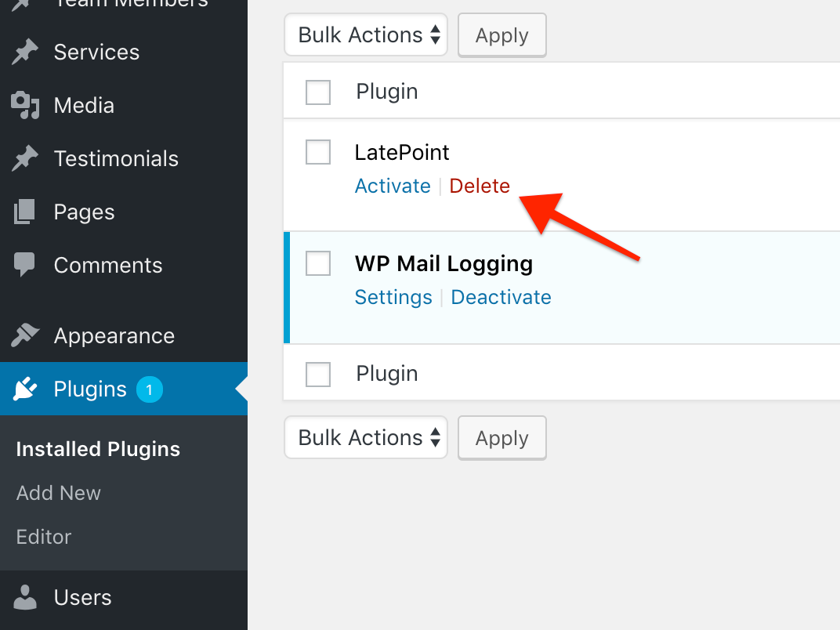Open the Add New plugins page

[58, 493]
